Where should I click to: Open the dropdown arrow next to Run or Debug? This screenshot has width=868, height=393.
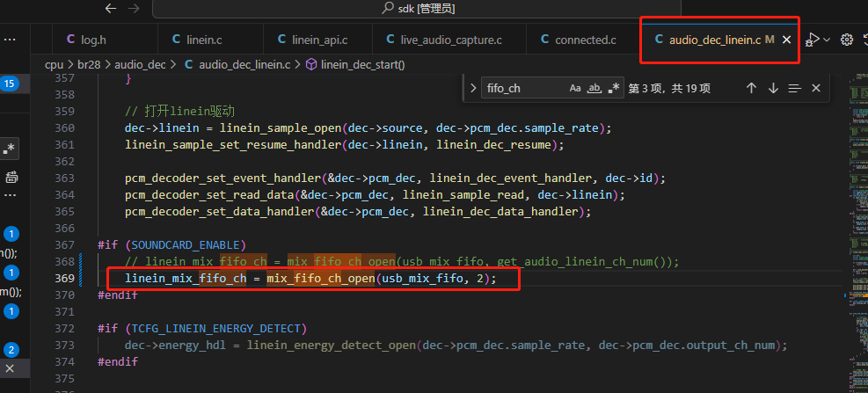click(827, 40)
